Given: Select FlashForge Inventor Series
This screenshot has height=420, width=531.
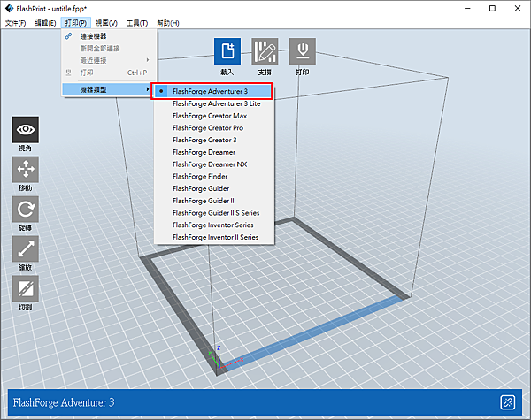Looking at the screenshot, I should [214, 225].
